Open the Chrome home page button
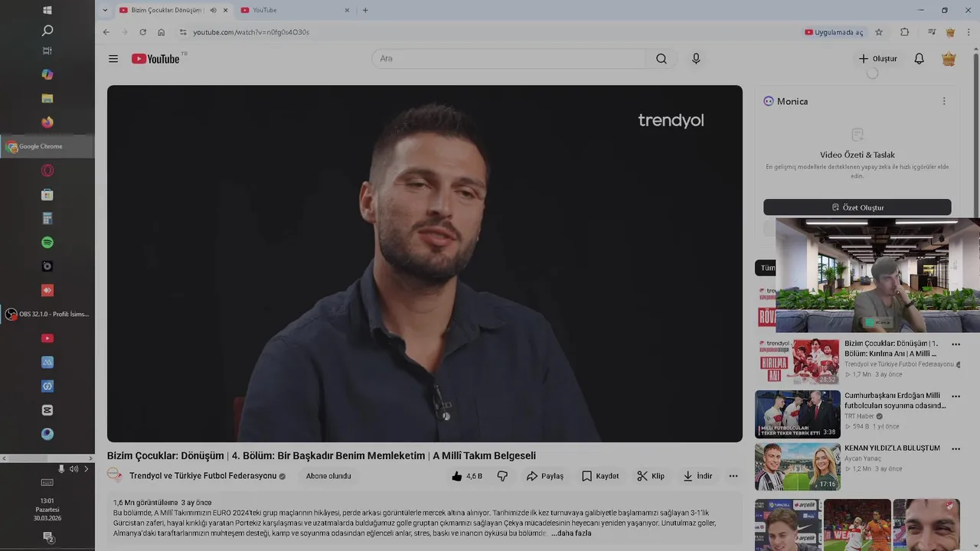Screen dimensions: 980x551 [161, 32]
